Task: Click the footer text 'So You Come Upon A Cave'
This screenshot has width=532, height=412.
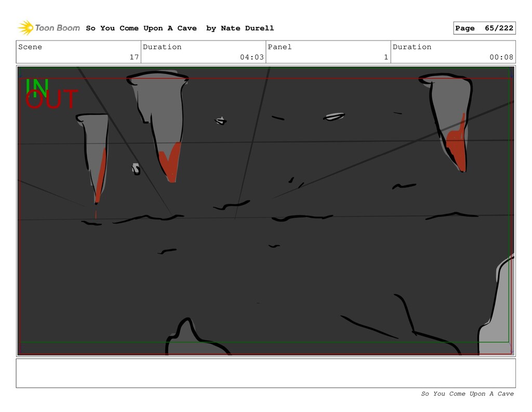Action: pos(467,394)
